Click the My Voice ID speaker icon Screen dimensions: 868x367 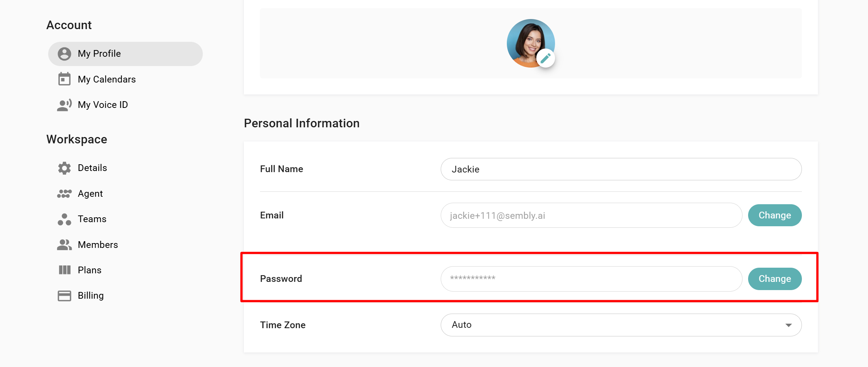pos(64,105)
